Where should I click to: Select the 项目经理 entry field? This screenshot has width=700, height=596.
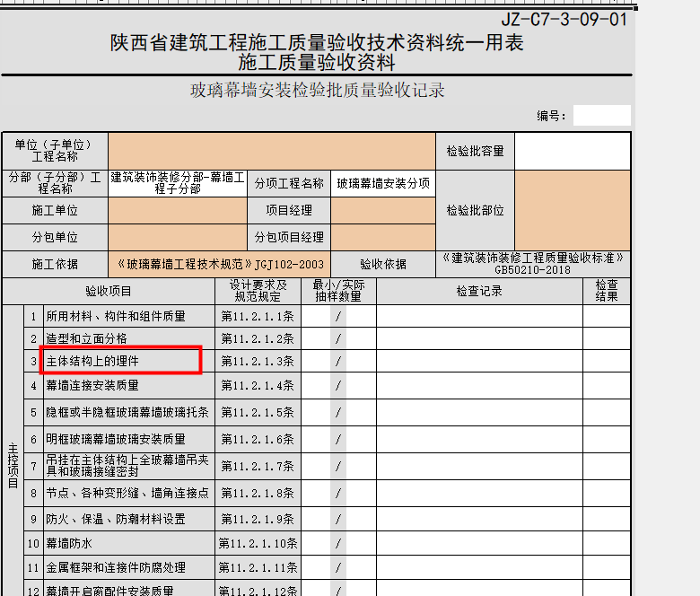(382, 211)
